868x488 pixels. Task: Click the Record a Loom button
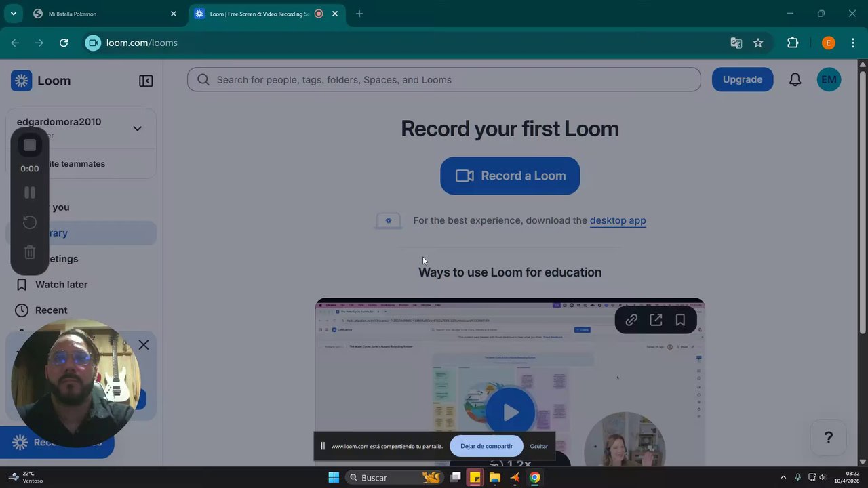pos(510,176)
